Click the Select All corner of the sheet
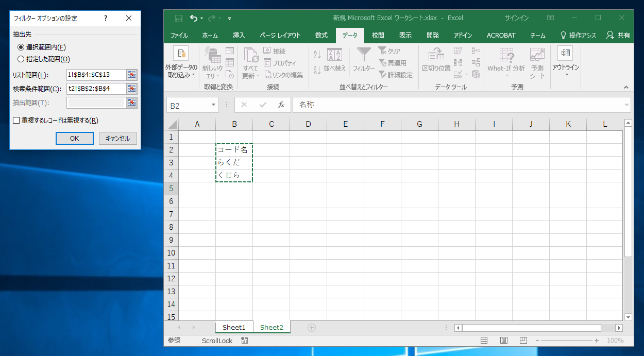This screenshot has width=644, height=356. (x=171, y=124)
